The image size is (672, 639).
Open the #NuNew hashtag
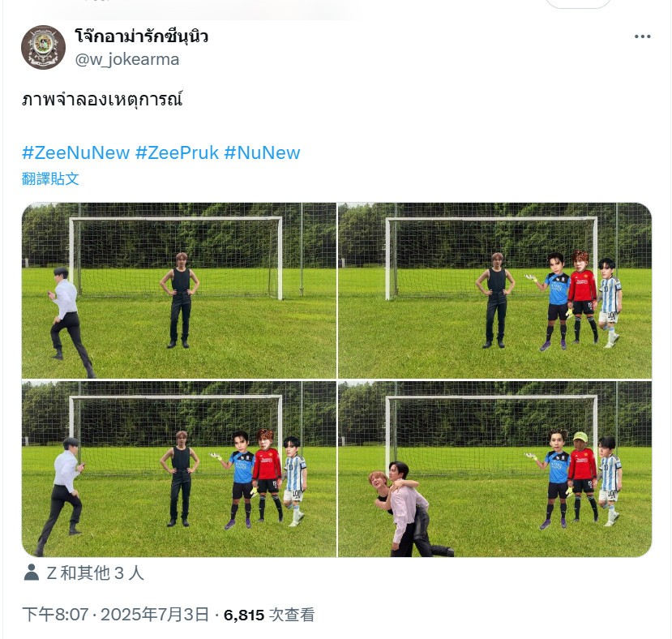click(263, 152)
